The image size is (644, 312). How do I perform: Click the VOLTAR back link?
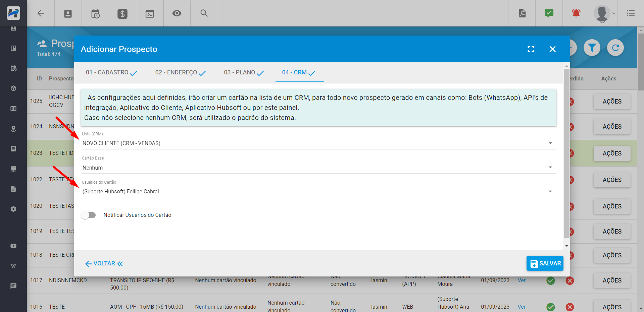coord(104,264)
